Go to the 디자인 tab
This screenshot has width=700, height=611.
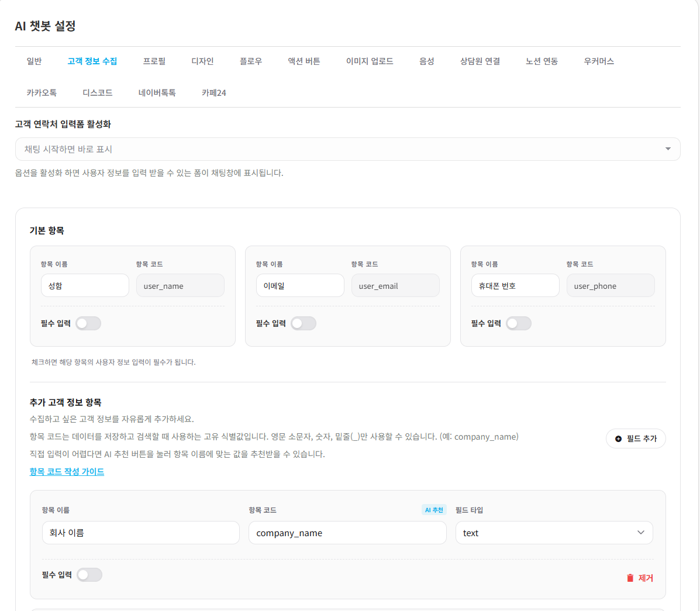point(203,61)
